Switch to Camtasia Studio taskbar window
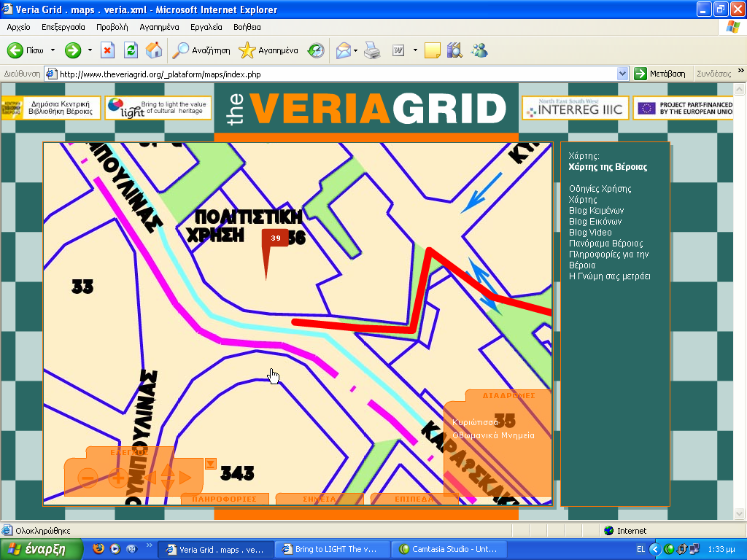This screenshot has width=747, height=560. pyautogui.click(x=449, y=549)
